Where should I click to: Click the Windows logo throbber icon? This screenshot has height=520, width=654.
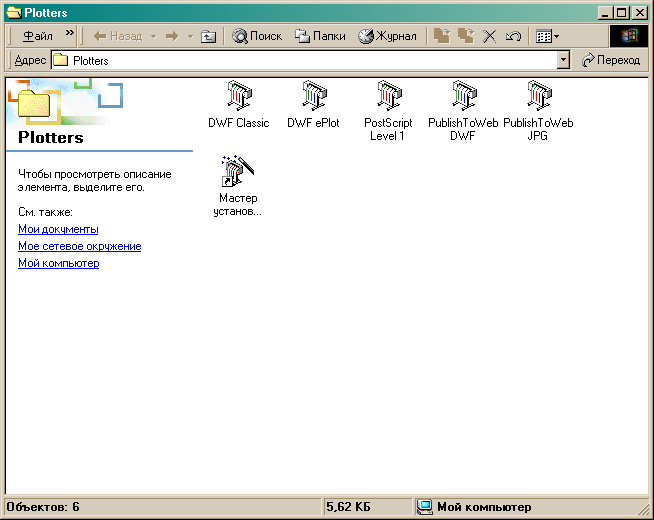click(x=629, y=36)
